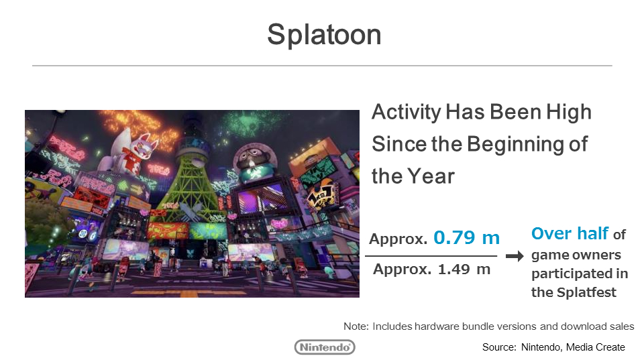The image size is (644, 362).
Task: Click the fraction line between the figures
Action: pyautogui.click(x=431, y=255)
